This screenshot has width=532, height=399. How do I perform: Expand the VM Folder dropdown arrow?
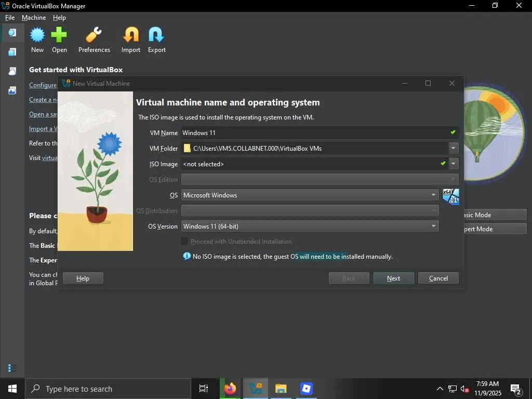coord(453,148)
